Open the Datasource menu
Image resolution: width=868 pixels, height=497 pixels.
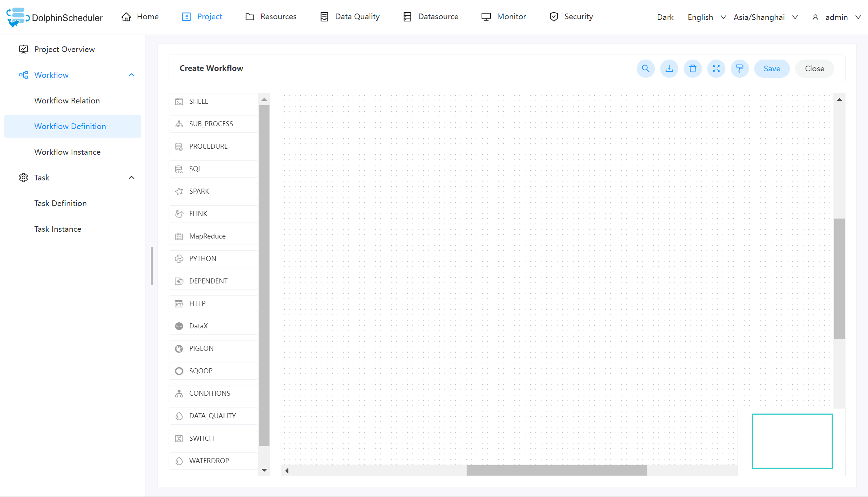point(431,17)
